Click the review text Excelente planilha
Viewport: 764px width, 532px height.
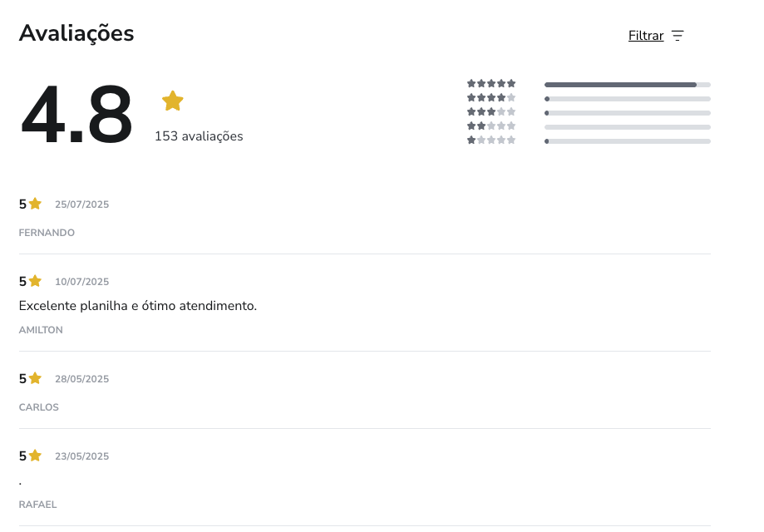[138, 306]
